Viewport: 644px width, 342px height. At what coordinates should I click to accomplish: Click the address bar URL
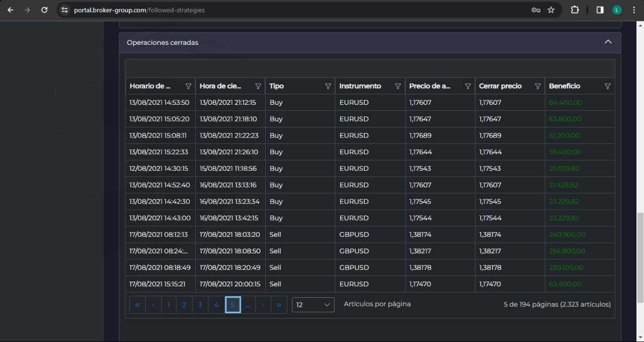[139, 10]
